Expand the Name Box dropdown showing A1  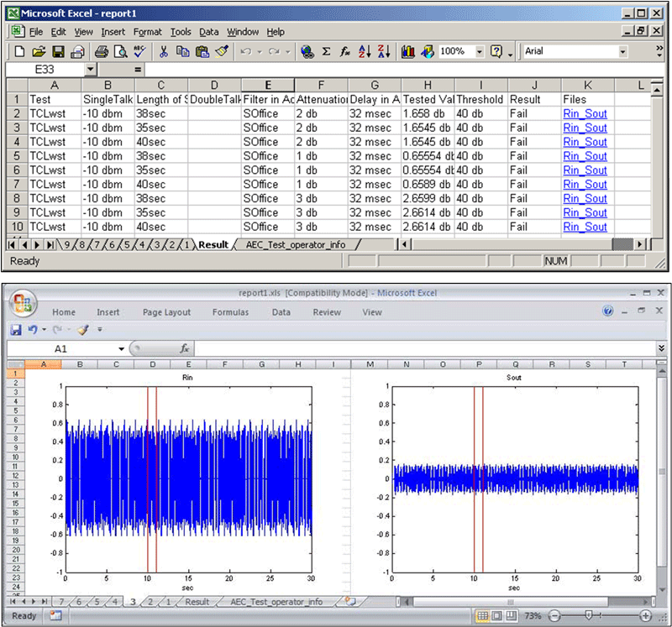click(x=121, y=349)
